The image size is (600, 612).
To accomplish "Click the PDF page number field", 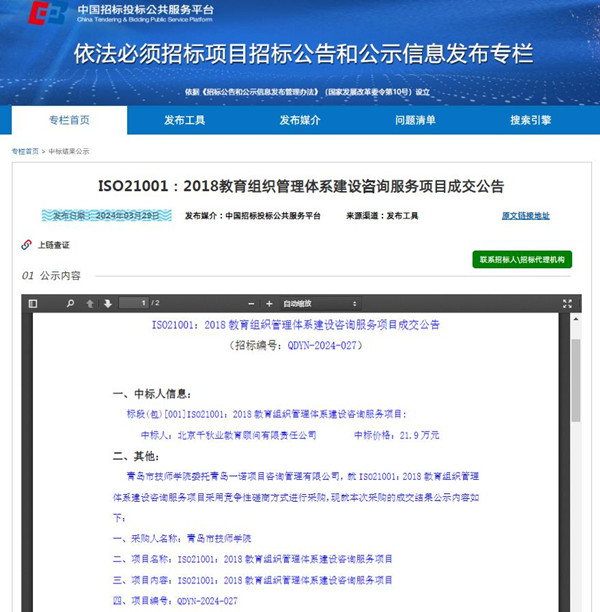I will pos(134,303).
